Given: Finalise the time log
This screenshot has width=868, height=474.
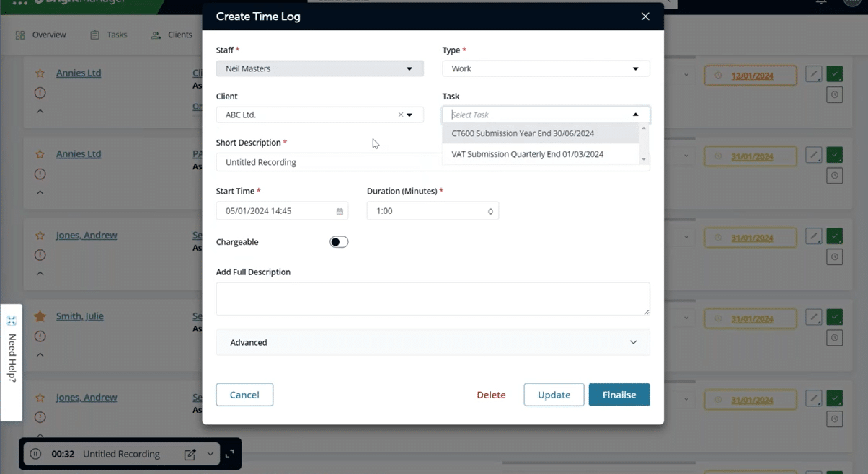Looking at the screenshot, I should [619, 395].
